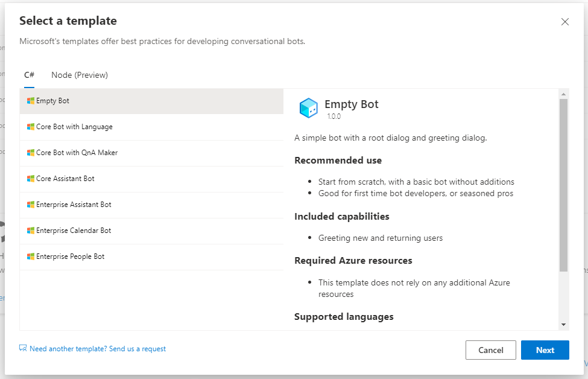Click the feedback icon before the template request link

point(22,348)
